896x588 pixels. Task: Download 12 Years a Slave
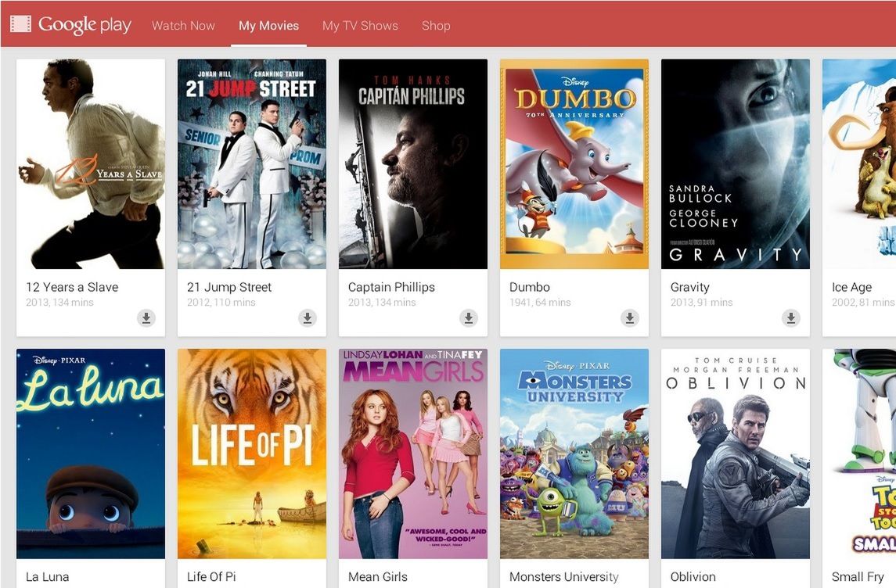146,317
